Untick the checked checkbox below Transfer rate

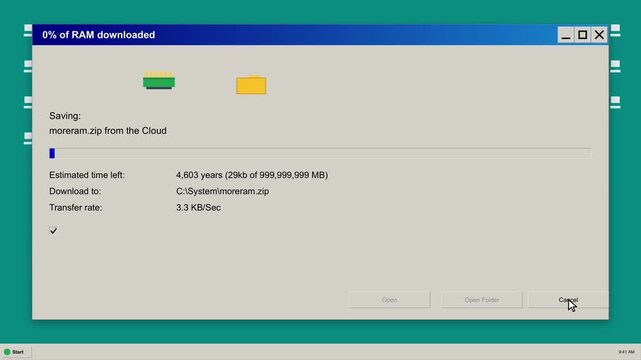(53, 231)
